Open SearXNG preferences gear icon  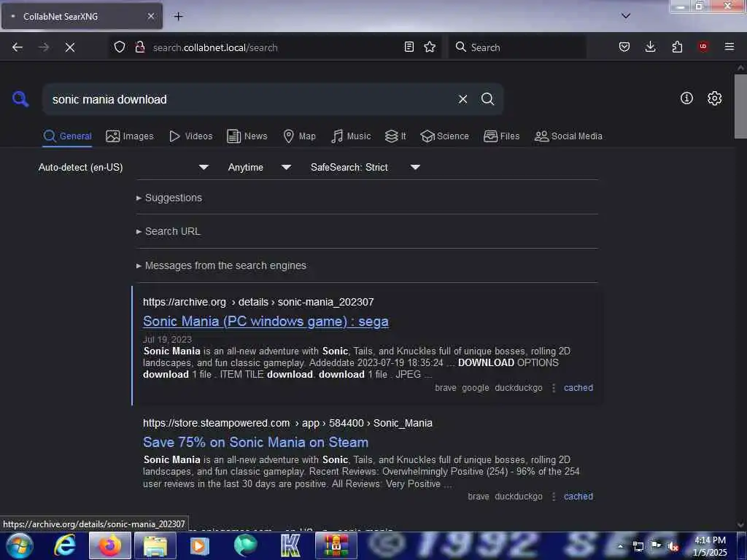(x=714, y=98)
